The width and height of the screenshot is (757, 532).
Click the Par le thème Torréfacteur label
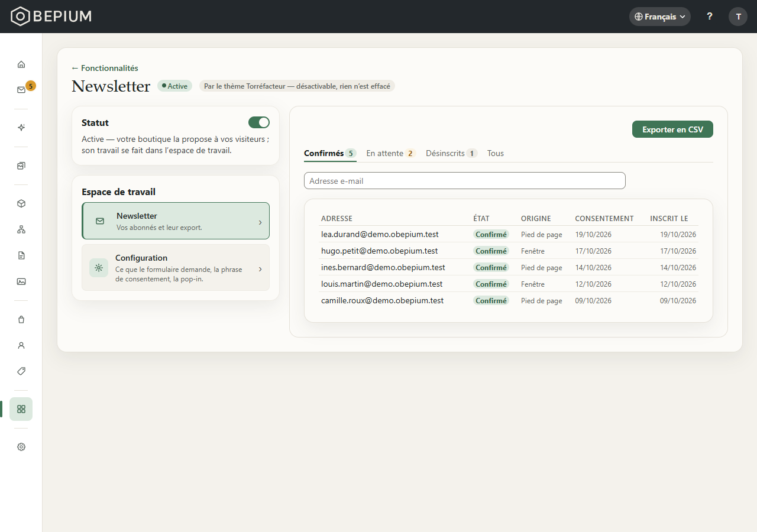coord(297,86)
